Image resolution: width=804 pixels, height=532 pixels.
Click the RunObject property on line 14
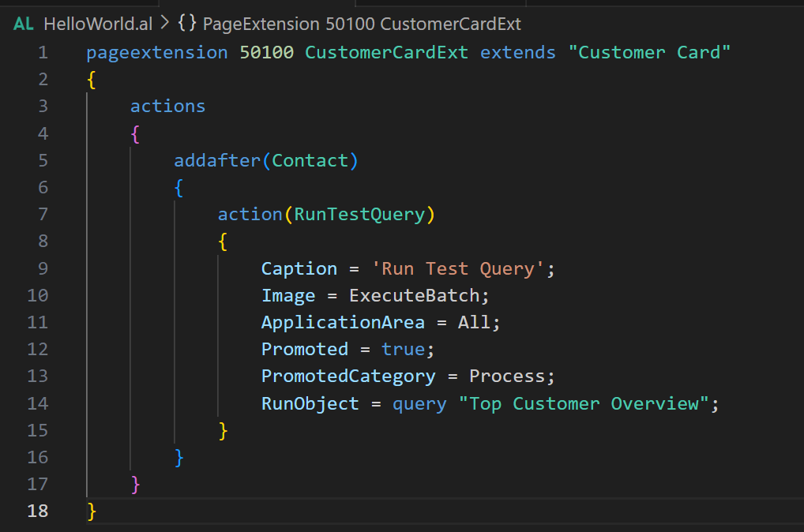310,404
